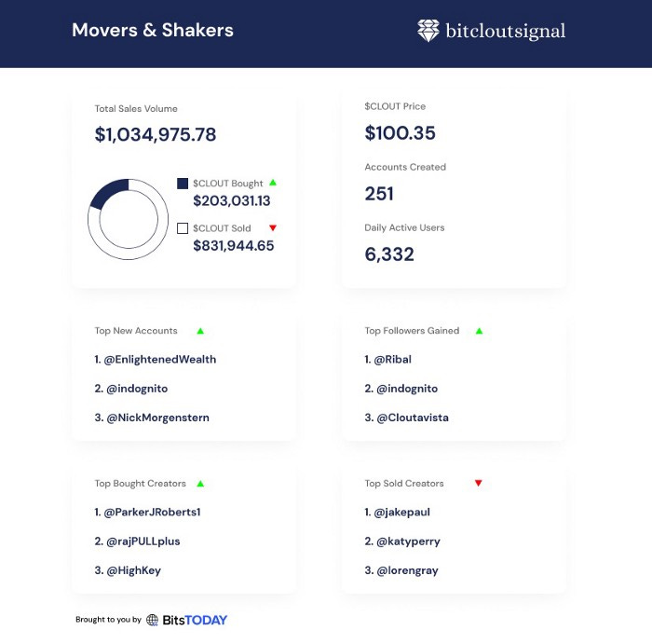Click the $CLOUT Price label
Image resolution: width=652 pixels, height=644 pixels.
coord(395,106)
